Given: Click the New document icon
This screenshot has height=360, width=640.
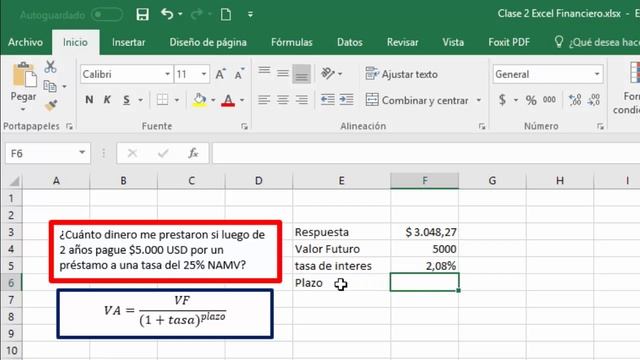Looking at the screenshot, I should [x=226, y=14].
